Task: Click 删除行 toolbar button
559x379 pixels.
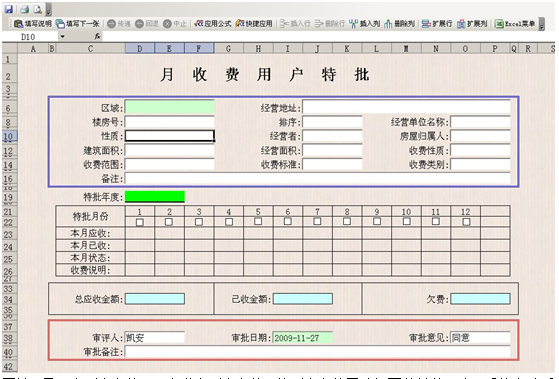Action: pyautogui.click(x=330, y=24)
